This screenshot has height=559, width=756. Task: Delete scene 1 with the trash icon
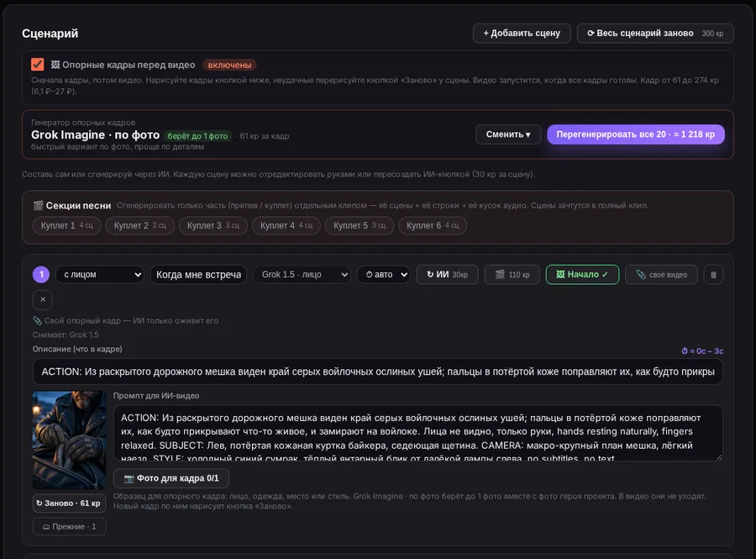coord(713,274)
